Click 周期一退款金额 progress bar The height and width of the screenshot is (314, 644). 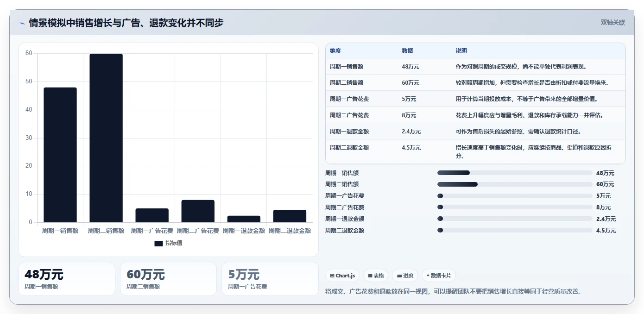point(515,219)
